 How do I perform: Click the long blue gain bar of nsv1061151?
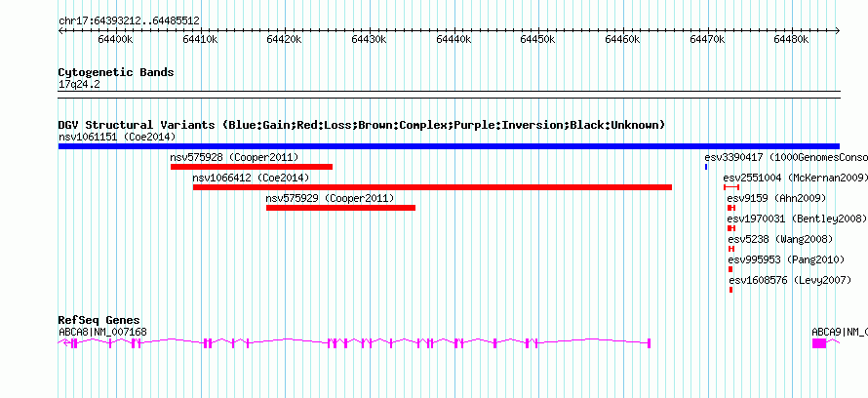tap(449, 146)
